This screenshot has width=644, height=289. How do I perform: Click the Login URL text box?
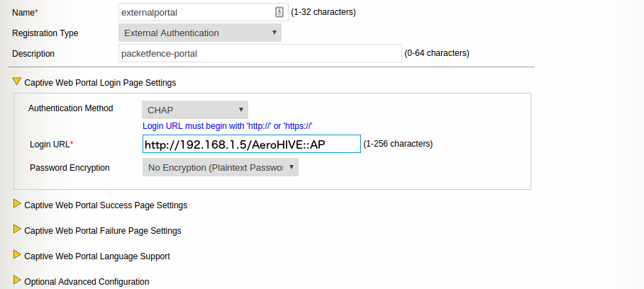(251, 144)
